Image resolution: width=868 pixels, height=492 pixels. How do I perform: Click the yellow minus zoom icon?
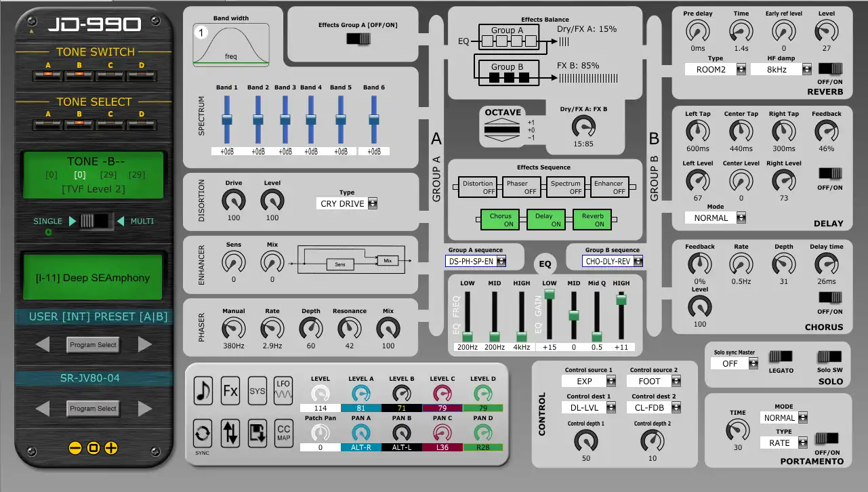click(x=75, y=448)
